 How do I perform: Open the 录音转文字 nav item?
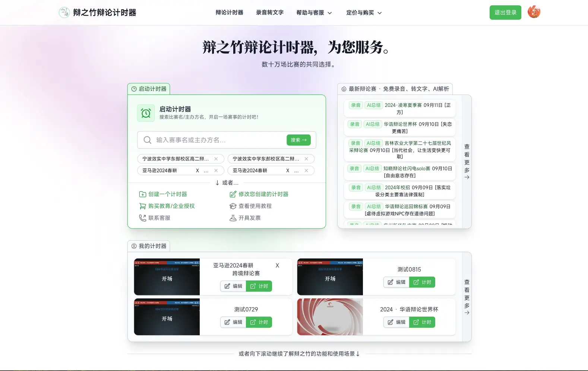pyautogui.click(x=270, y=13)
